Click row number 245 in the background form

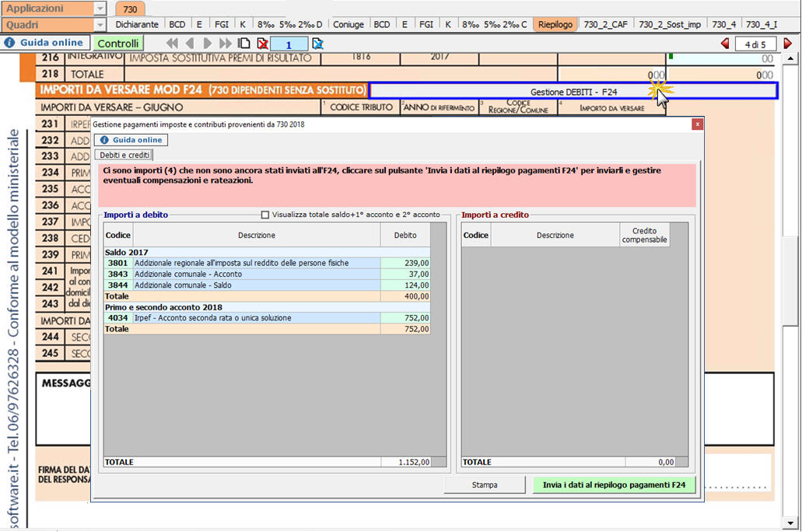(50, 353)
